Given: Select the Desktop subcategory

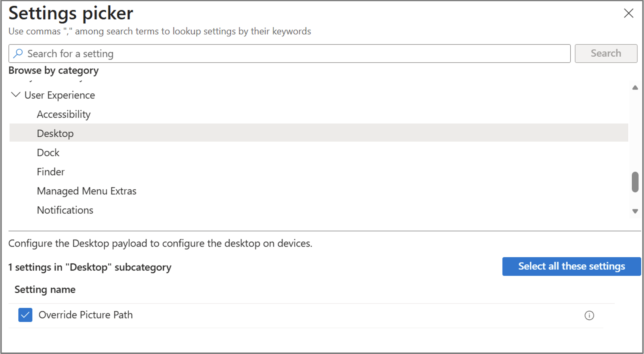Looking at the screenshot, I should click(x=55, y=133).
